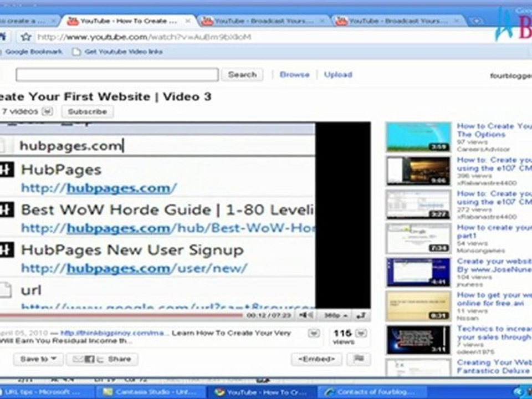This screenshot has height=399, width=532.
Task: Open the 360p video quality dropdown
Action: pos(335,315)
